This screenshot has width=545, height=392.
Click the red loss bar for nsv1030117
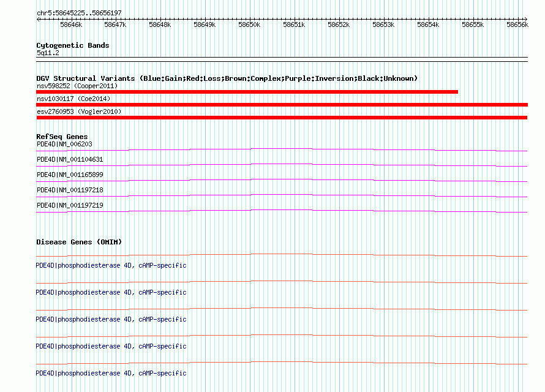(282, 105)
